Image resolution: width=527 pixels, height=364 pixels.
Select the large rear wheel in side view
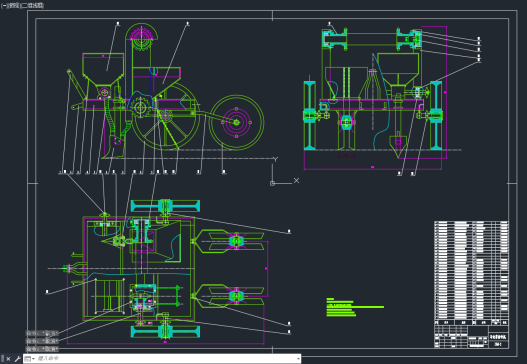point(237,122)
